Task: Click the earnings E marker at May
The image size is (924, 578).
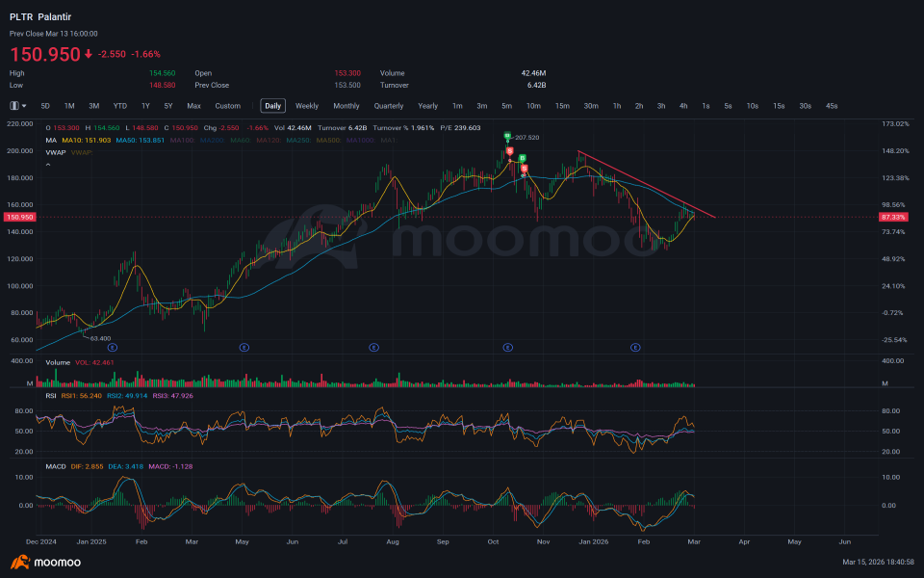Action: coord(244,348)
